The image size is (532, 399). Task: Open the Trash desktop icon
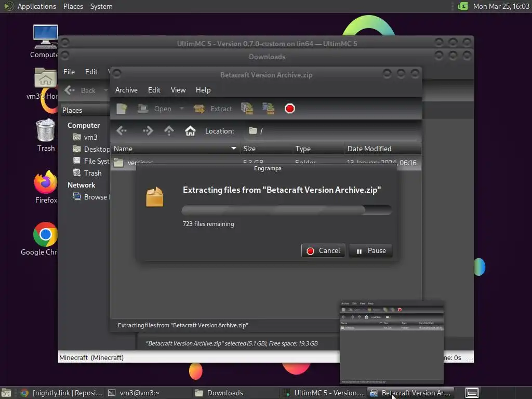point(46,135)
